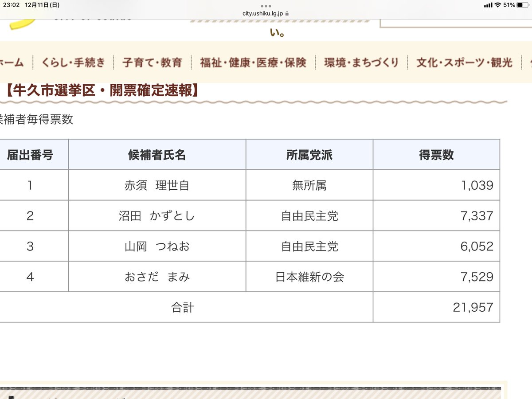Screen dimensions: 532x399
Task: Tap the city.ushiku.lg.jp address bar
Action: [266, 13]
